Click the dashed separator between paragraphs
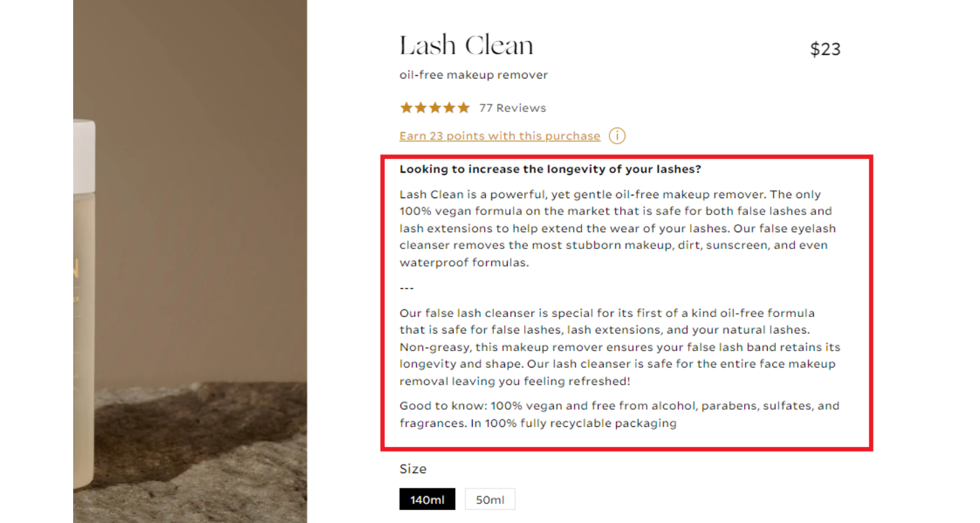980x523 pixels. pos(407,288)
